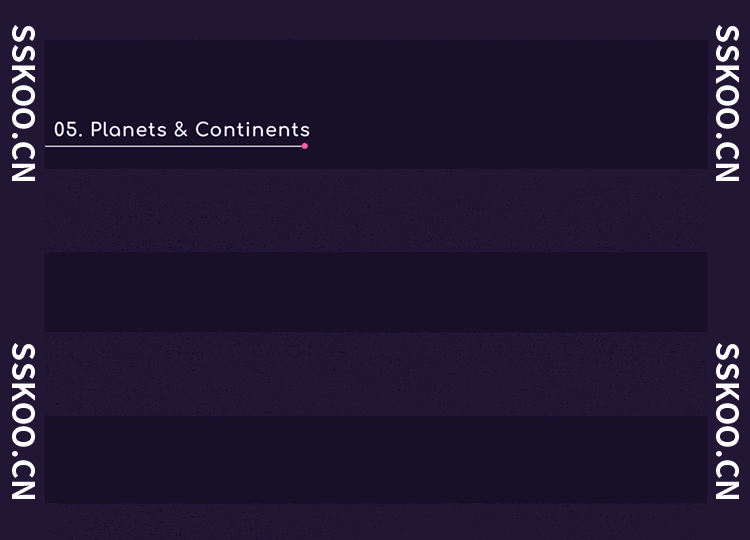The image size is (750, 540).
Task: Select the "05." section number
Action: pos(68,130)
